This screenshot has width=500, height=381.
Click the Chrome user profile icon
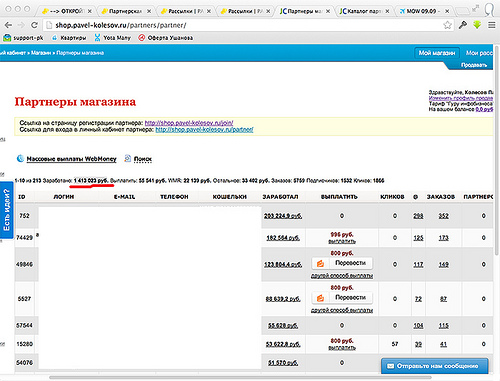489,9
